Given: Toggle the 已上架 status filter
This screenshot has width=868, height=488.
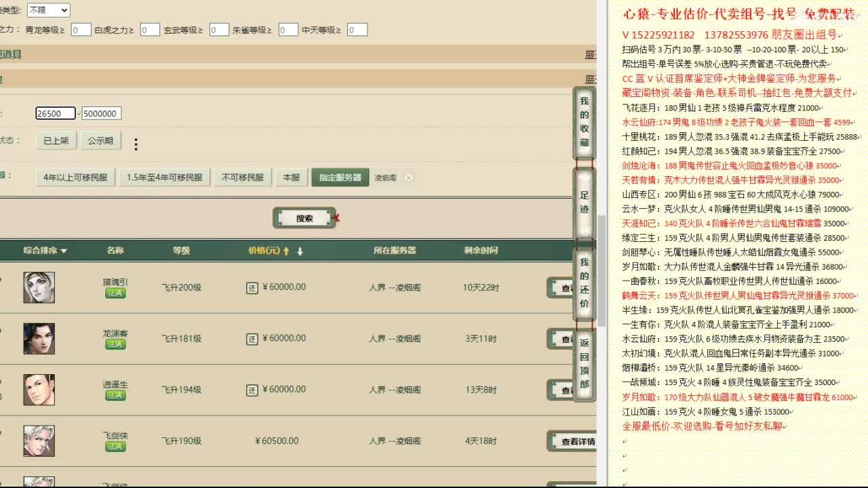Looking at the screenshot, I should tap(56, 141).
